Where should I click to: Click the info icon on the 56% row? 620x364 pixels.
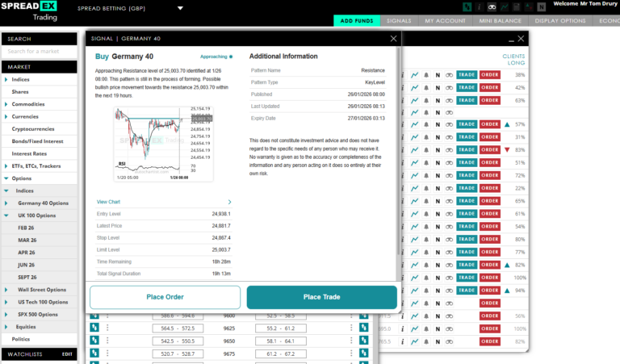(x=403, y=316)
